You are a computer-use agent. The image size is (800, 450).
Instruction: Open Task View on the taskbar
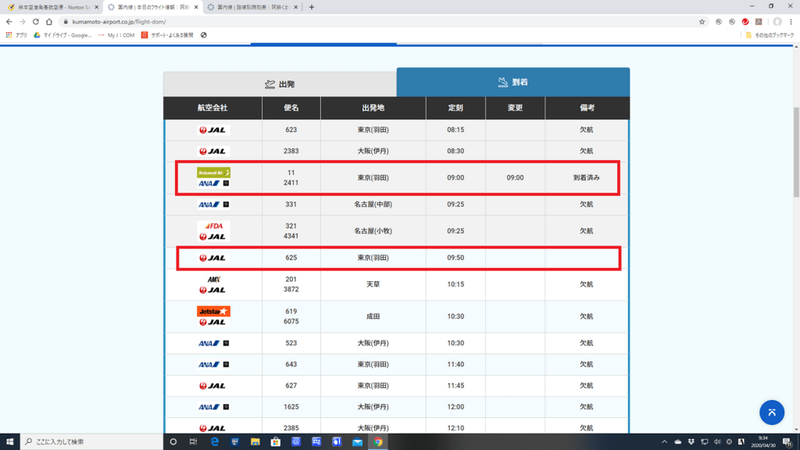click(193, 442)
